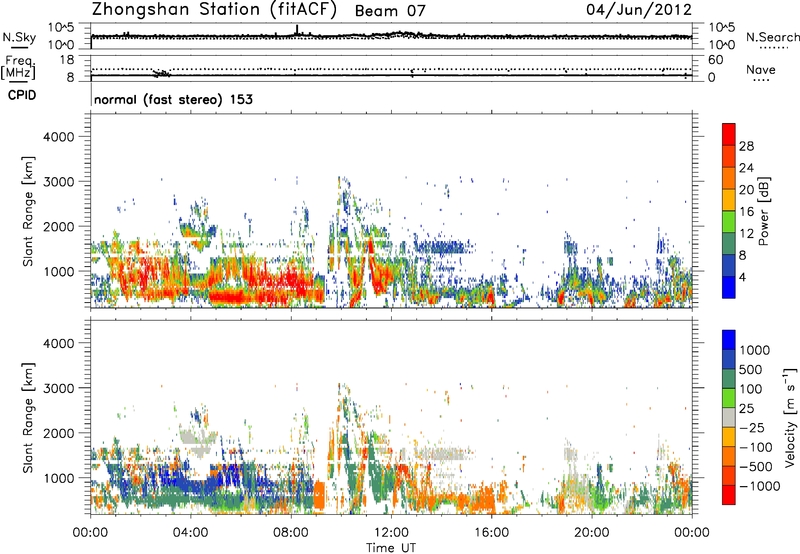Click the '25' value on Velocity colorbar
The height and width of the screenshot is (554, 800).
747,409
